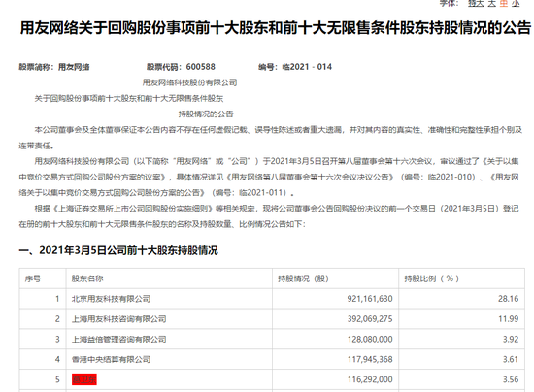534x392 pixels.
Task: Click the 持股情况（股）column header
Action: pyautogui.click(x=303, y=278)
